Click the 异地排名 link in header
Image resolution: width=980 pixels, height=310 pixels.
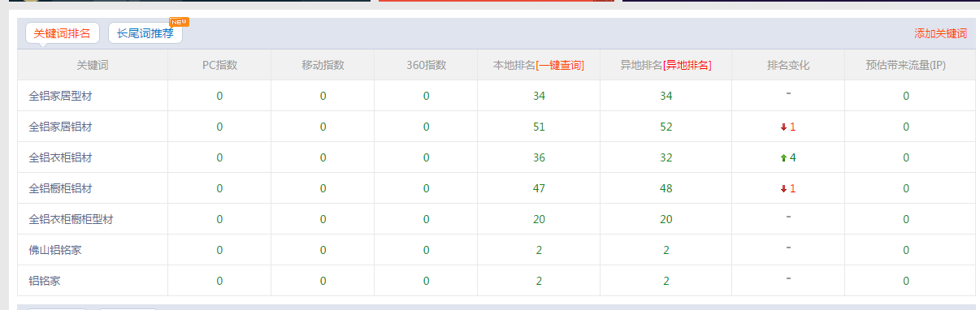click(x=687, y=65)
